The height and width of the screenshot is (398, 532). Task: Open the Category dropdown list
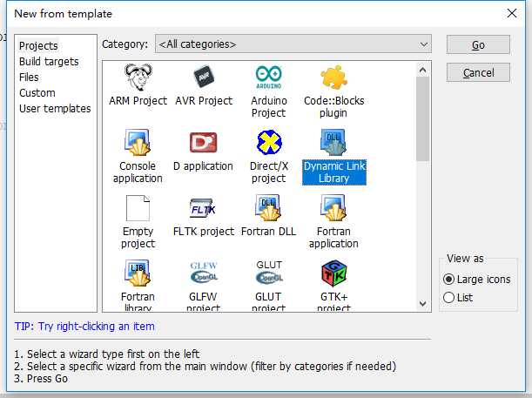click(293, 44)
